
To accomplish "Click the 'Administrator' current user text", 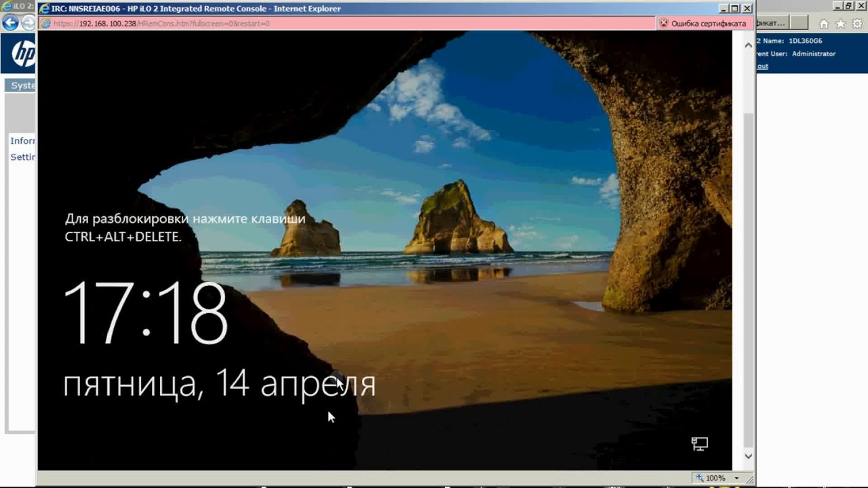I will pyautogui.click(x=814, y=54).
